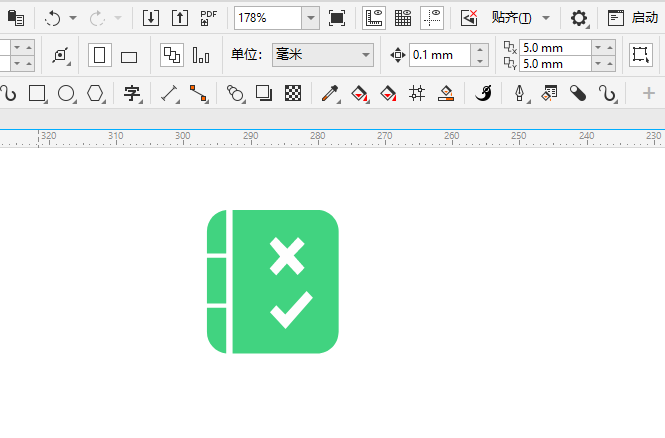Increase duplicate distance X with up arrow
The width and height of the screenshot is (665, 438).
610,47
